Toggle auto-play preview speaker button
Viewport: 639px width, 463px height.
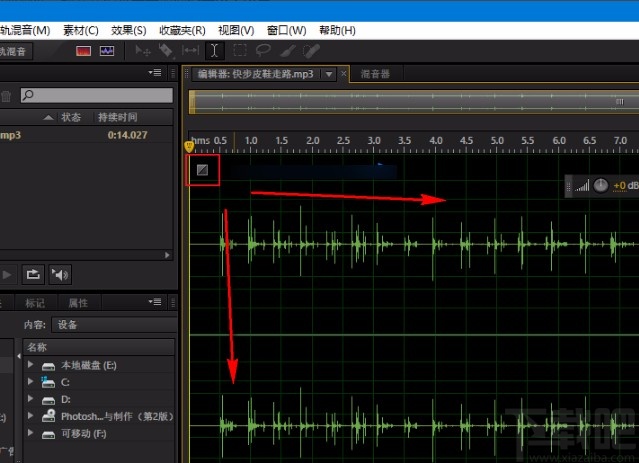pos(60,275)
